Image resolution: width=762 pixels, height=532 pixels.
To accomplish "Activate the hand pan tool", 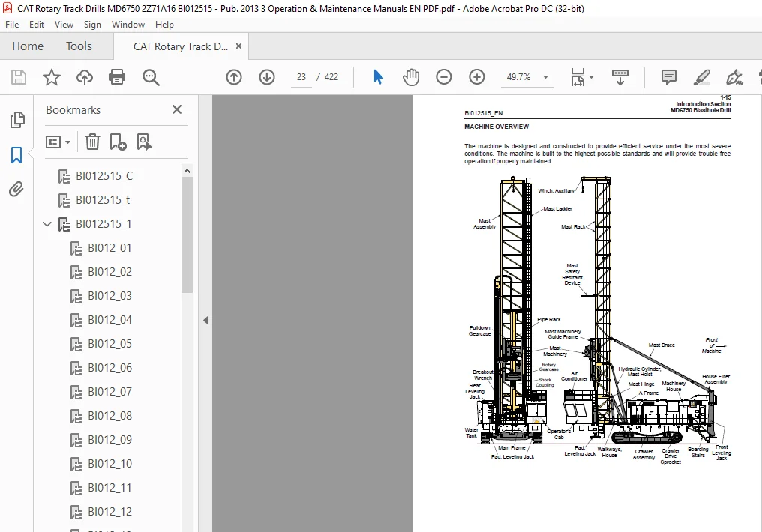I will point(411,77).
